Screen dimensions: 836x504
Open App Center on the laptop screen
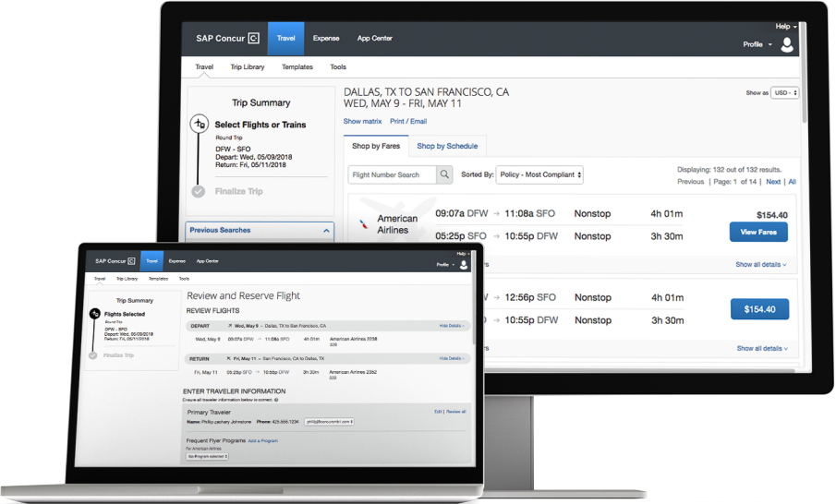point(208,261)
